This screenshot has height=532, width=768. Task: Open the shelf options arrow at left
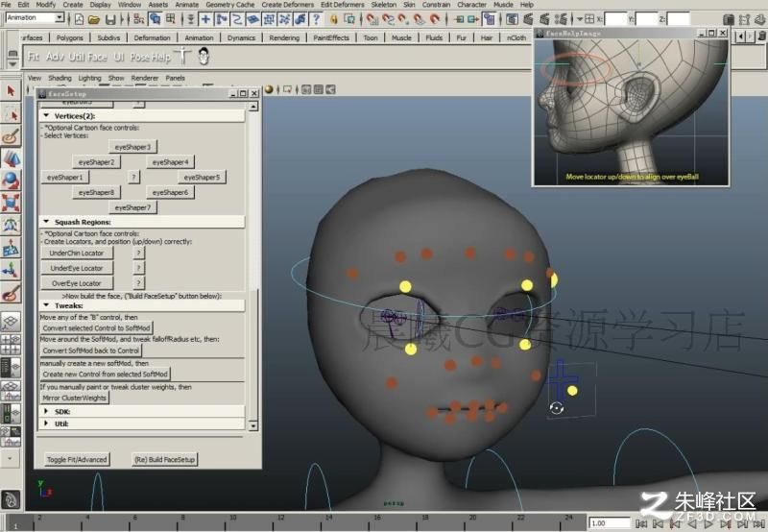coord(13,64)
